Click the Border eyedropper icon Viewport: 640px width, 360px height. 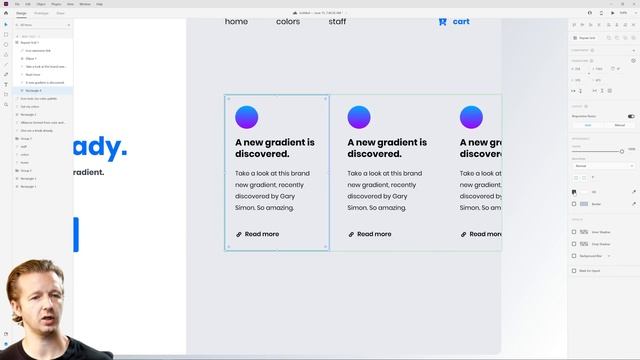click(x=634, y=204)
